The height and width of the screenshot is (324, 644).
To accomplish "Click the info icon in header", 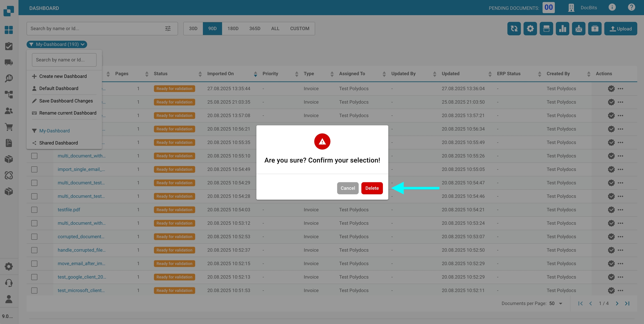I will pos(612,8).
